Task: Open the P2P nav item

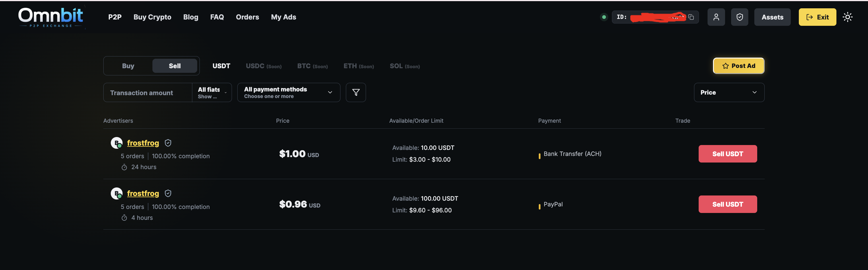Action: coord(115,17)
